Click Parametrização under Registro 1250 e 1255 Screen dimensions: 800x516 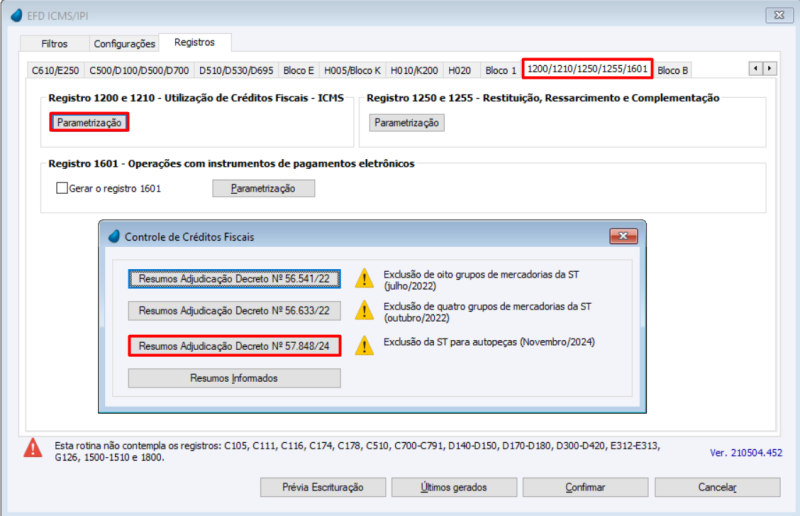407,122
